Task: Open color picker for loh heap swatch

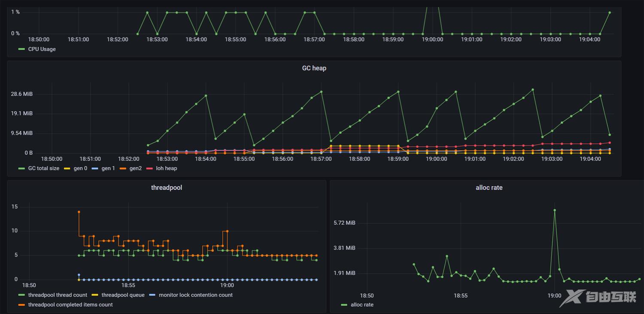Action: (x=150, y=169)
